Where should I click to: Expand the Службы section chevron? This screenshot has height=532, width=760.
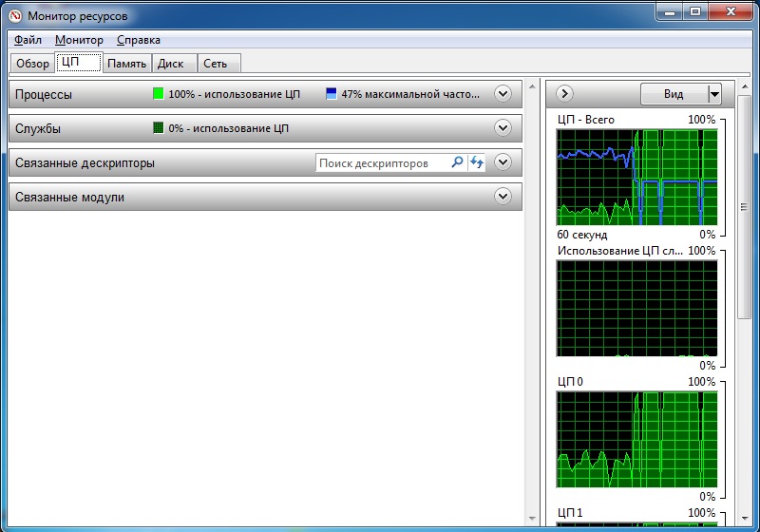coord(503,128)
